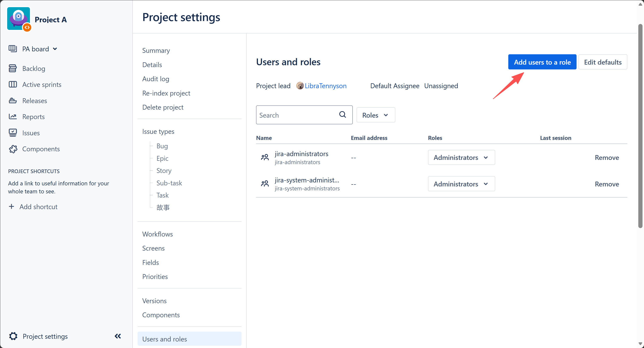Screen dimensions: 644x348
Task: Open role dropdown for jira-system-administrators
Action: pos(461,184)
